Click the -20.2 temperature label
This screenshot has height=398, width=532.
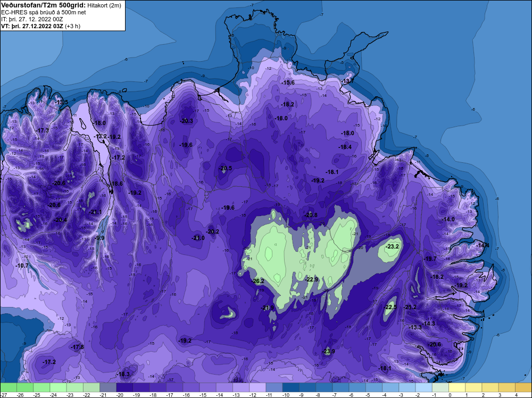point(213,232)
